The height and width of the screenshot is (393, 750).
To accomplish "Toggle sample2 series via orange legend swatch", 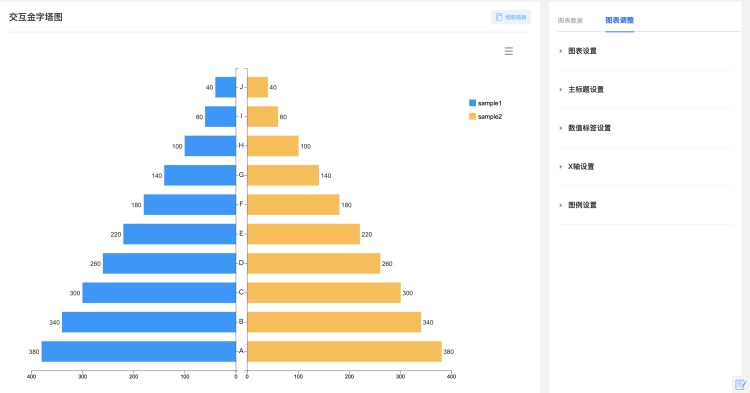I will coord(473,116).
